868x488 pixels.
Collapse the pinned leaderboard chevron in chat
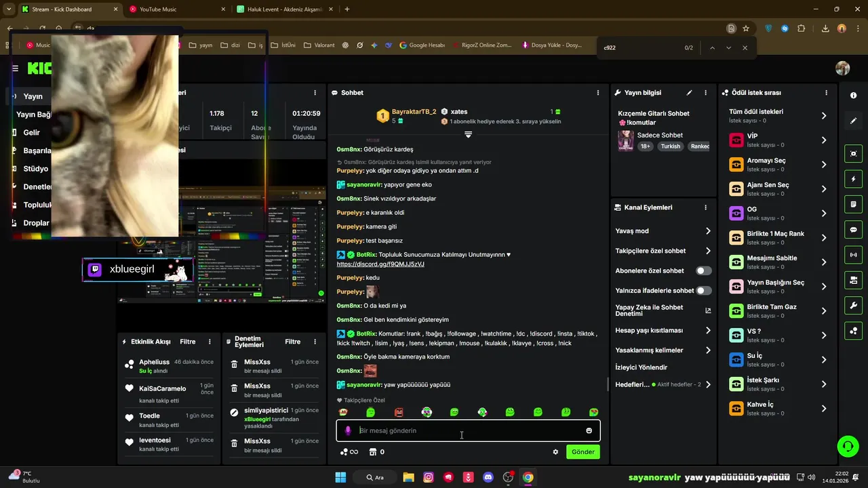tap(468, 135)
